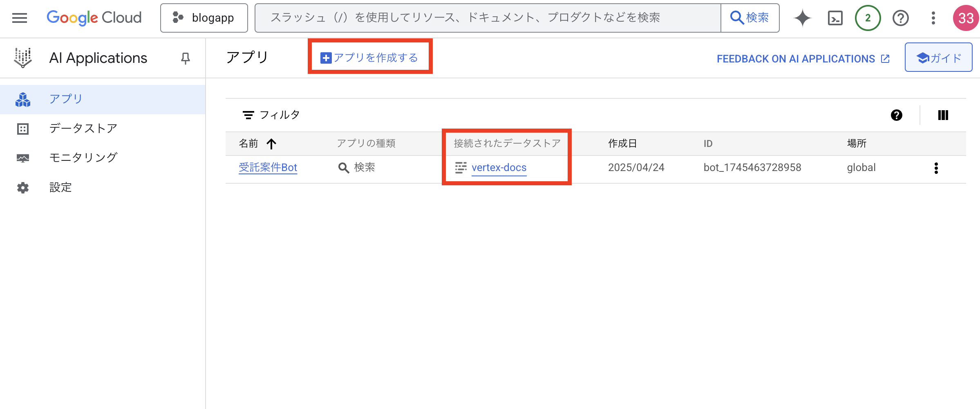The width and height of the screenshot is (980, 409).
Task: Open notifications showing 2 pending items
Action: 868,18
